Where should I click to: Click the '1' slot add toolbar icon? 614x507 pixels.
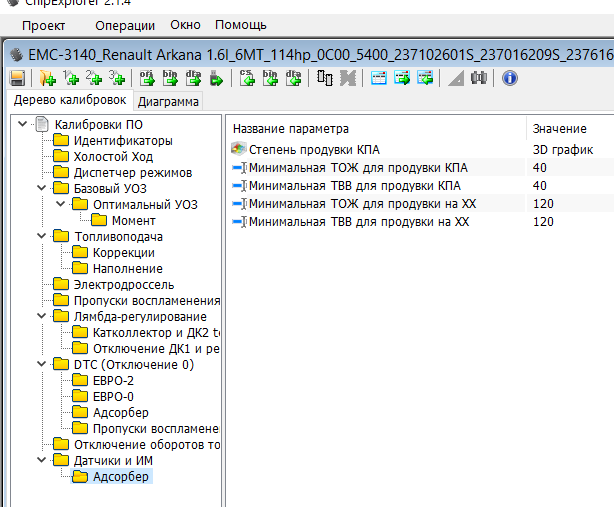pyautogui.click(x=71, y=78)
